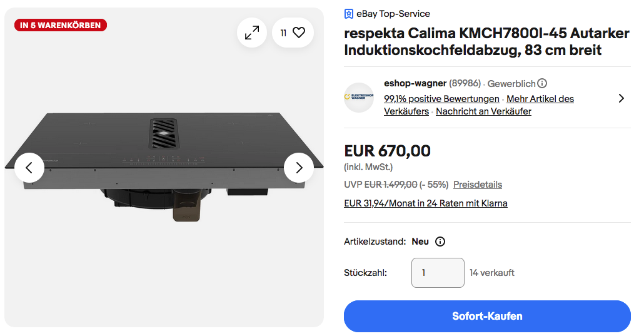Screen dimensions: 644x336
Task: Open Preisdetails link
Action: click(478, 185)
